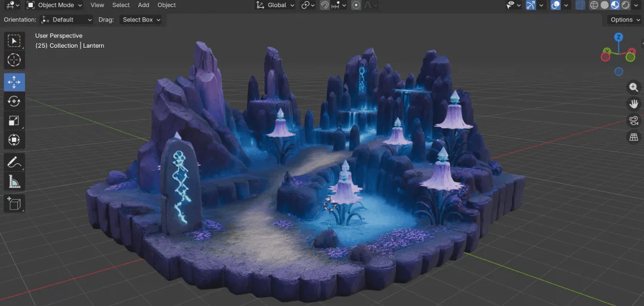Toggle camera view in viewport
644x306 pixels.
coord(634,120)
